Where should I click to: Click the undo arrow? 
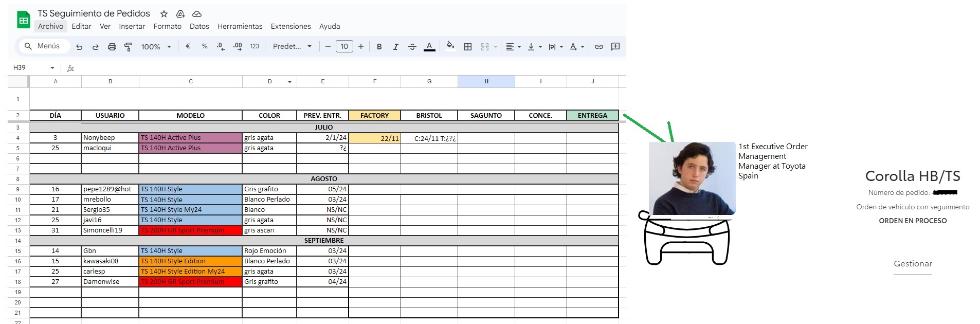click(79, 47)
